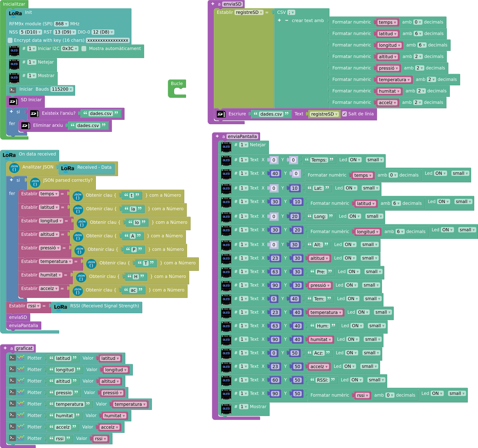Open the Led ON dropdown on the Temps: row
478x448 pixels.
[355, 160]
